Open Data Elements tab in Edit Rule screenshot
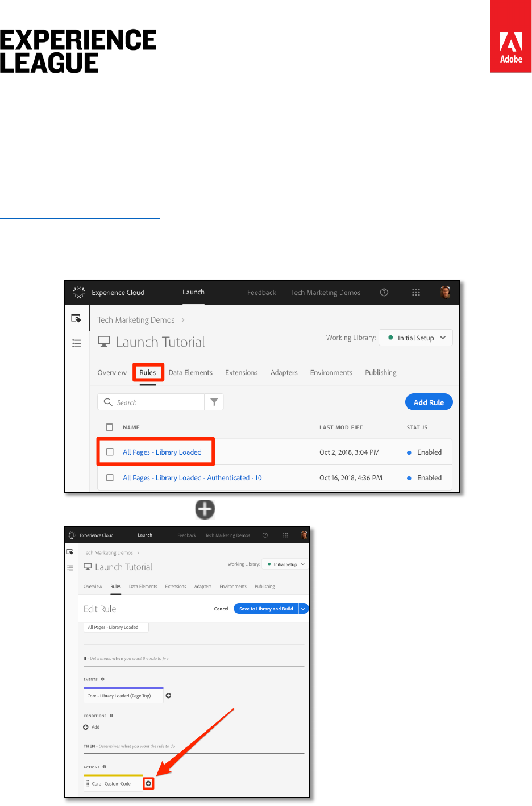The image size is (532, 806). [143, 587]
